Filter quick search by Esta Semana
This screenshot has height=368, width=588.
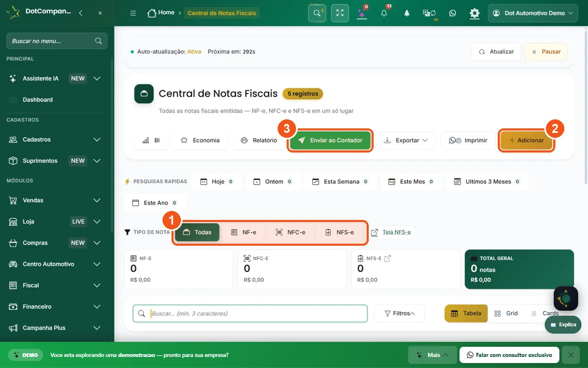[340, 182]
